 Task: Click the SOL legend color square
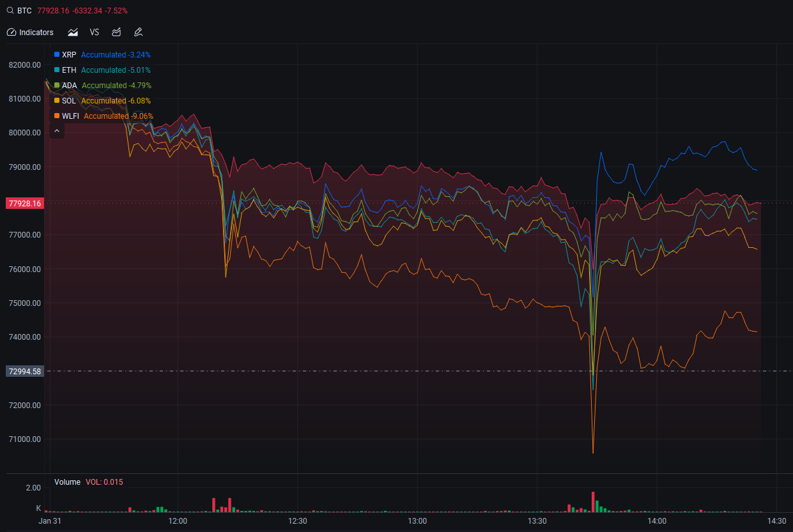(56, 100)
